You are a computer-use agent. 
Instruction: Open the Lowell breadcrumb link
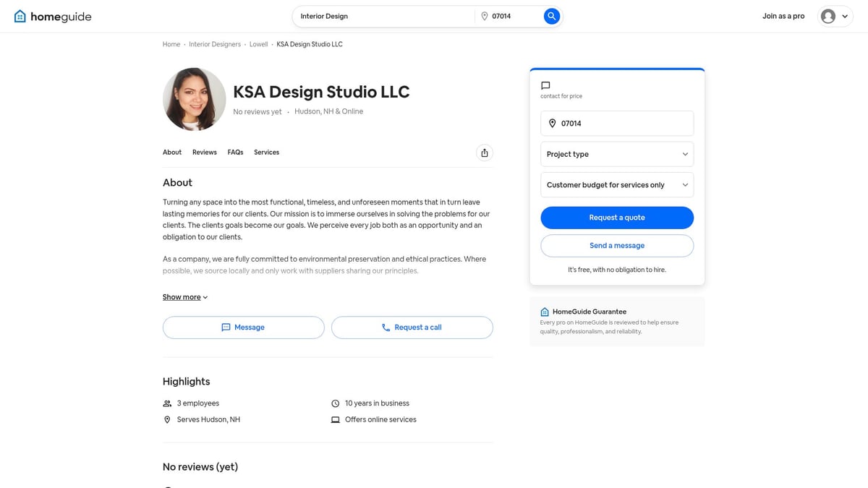[258, 44]
